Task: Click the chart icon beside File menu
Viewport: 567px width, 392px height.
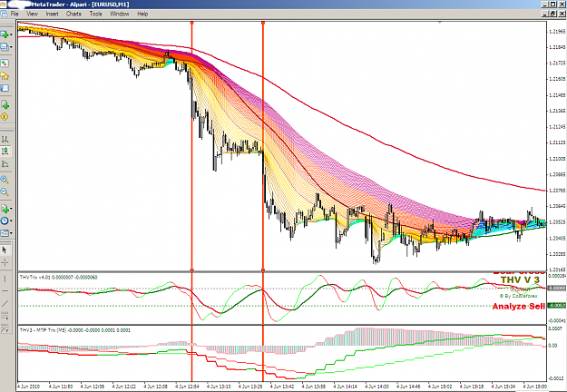Action: coord(4,14)
